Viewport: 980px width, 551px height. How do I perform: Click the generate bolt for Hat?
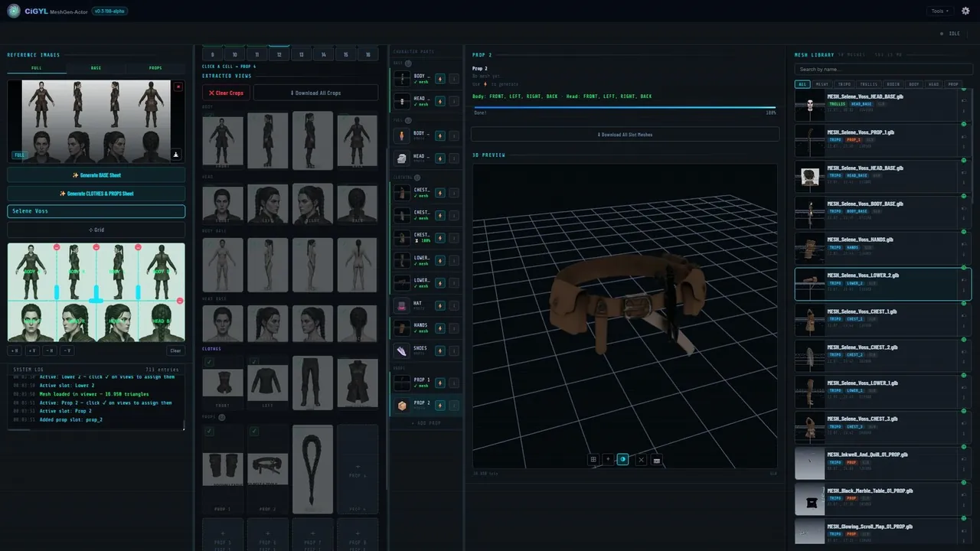(x=440, y=305)
